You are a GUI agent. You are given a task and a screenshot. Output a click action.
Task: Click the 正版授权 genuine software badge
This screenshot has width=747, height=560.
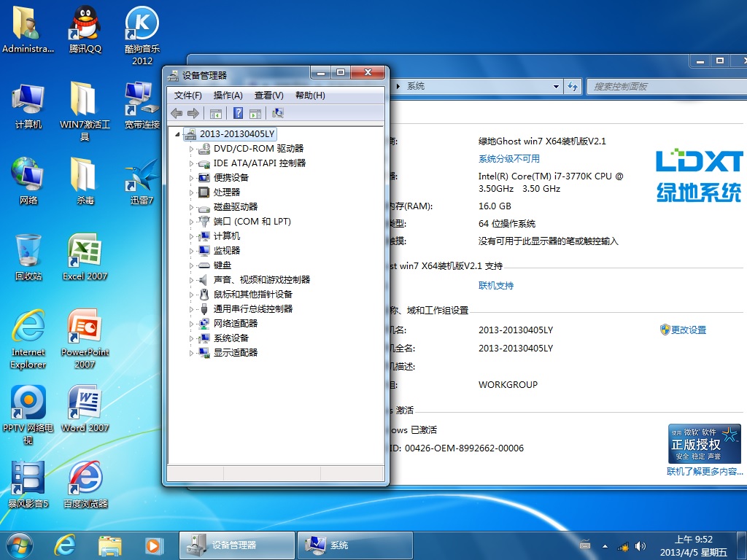705,444
